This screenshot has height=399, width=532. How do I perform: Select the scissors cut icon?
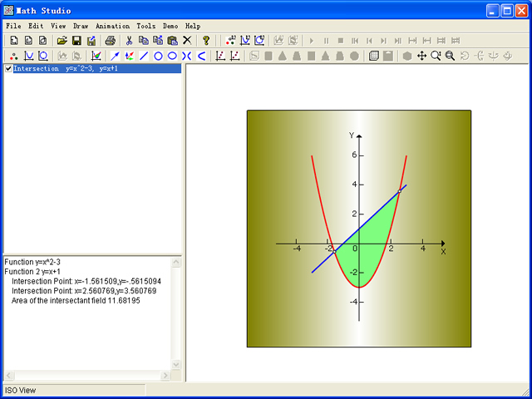pyautogui.click(x=129, y=41)
